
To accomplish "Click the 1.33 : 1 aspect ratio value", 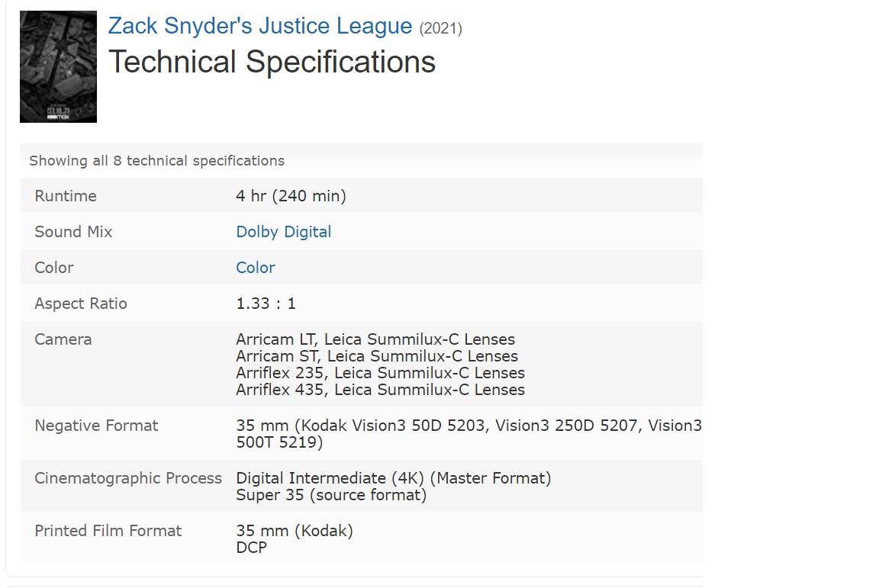I will tap(266, 304).
